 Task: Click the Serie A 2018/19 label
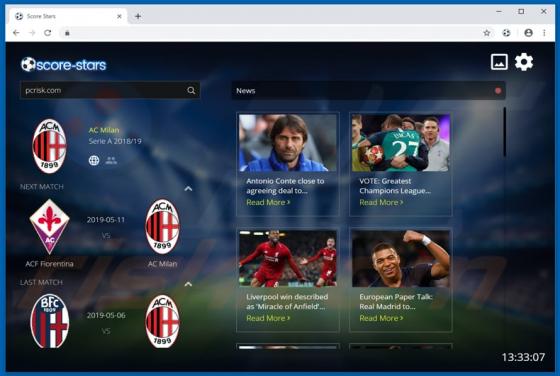115,141
